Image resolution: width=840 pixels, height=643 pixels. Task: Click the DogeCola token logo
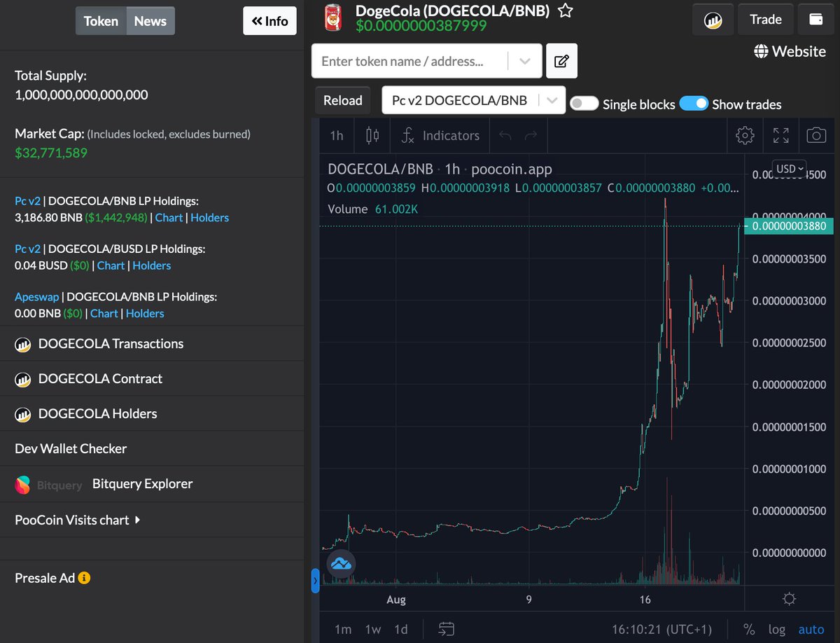click(332, 18)
